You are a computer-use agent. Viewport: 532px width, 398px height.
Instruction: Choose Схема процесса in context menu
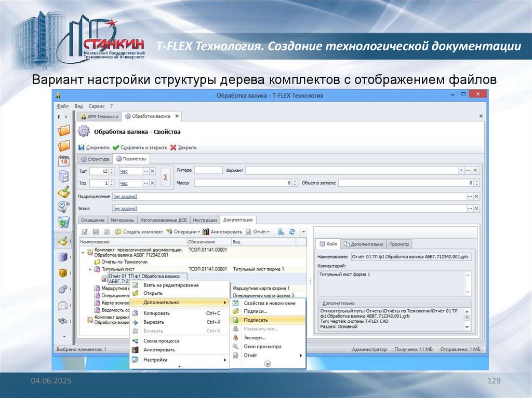179,341
